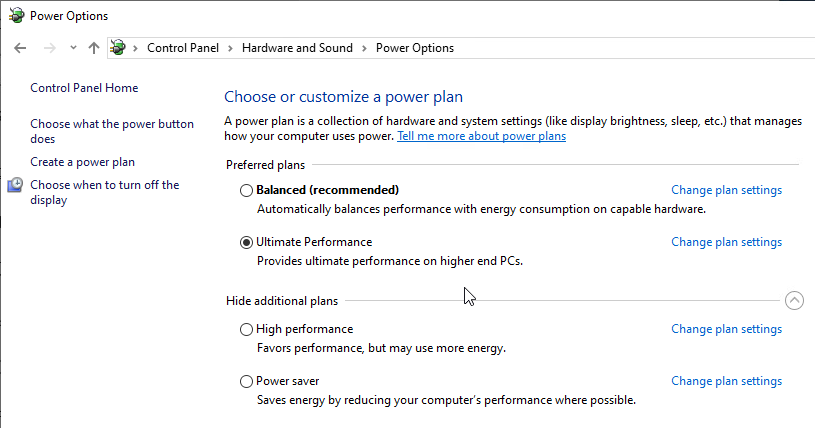The height and width of the screenshot is (428, 815).
Task: Expand the chevron after Control Panel breadcrumb
Action: point(230,48)
